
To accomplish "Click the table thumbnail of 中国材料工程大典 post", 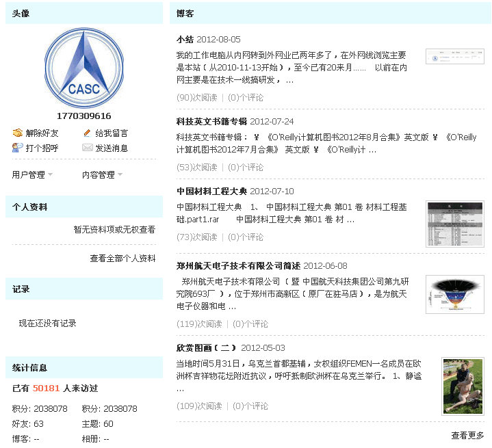I will pos(455,224).
